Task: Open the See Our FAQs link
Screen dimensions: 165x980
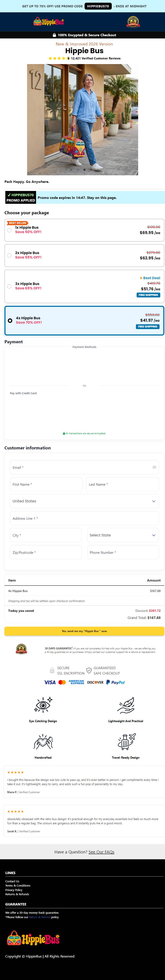Action: [101, 852]
